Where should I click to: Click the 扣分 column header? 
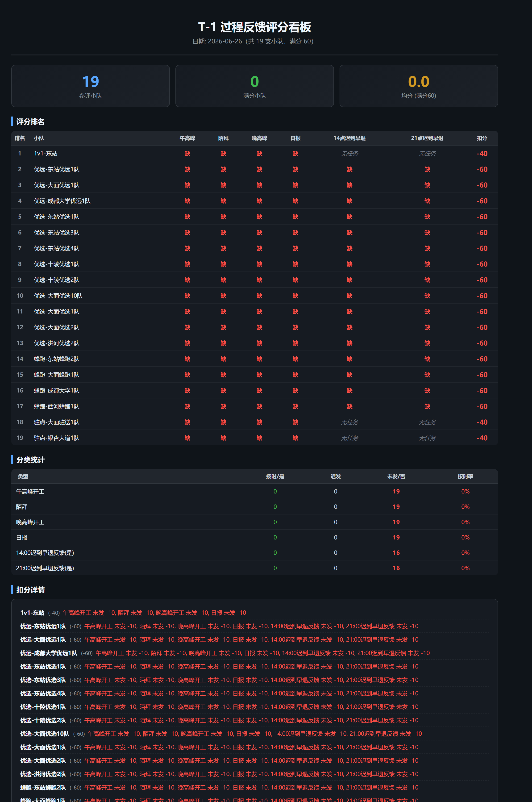(x=482, y=138)
